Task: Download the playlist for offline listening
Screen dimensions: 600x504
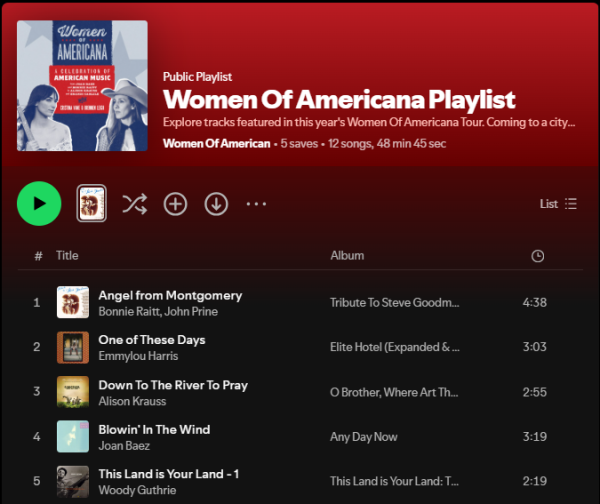Action: [x=216, y=204]
